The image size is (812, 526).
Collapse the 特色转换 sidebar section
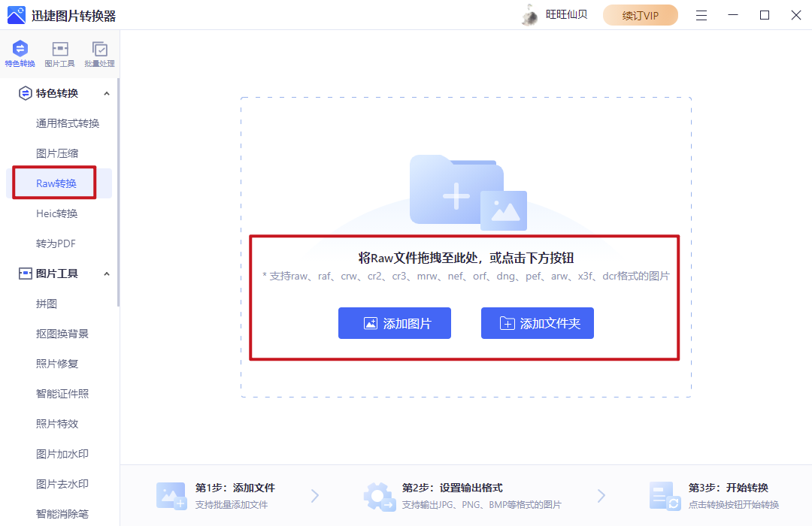(107, 92)
